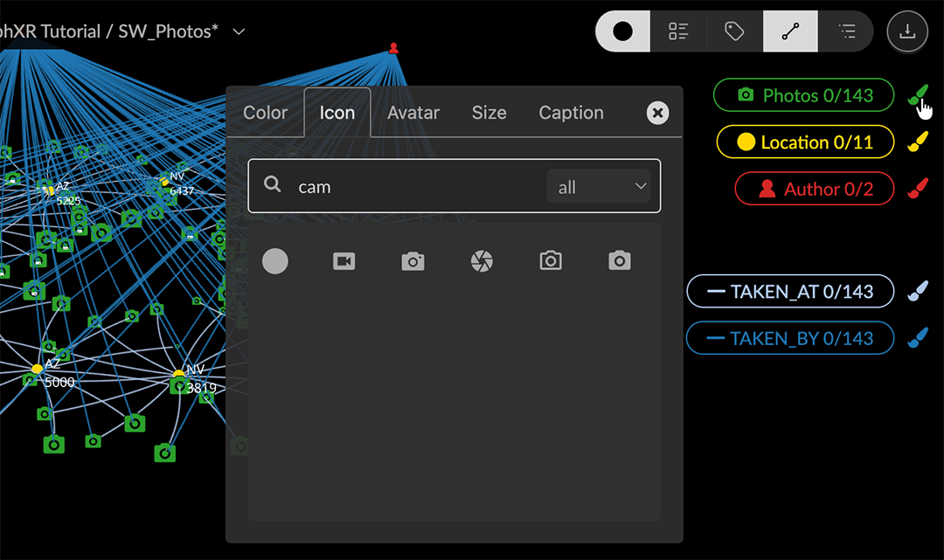Toggle the node category circle button

click(622, 31)
